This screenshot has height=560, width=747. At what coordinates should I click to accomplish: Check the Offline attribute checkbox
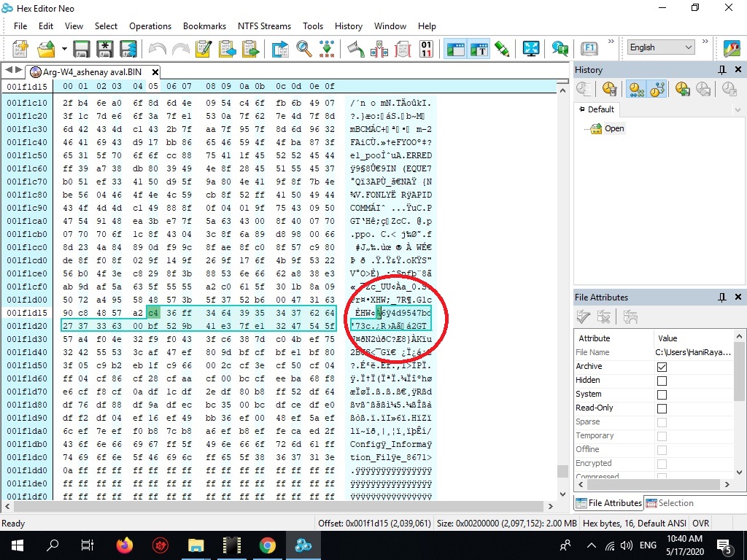(x=662, y=449)
